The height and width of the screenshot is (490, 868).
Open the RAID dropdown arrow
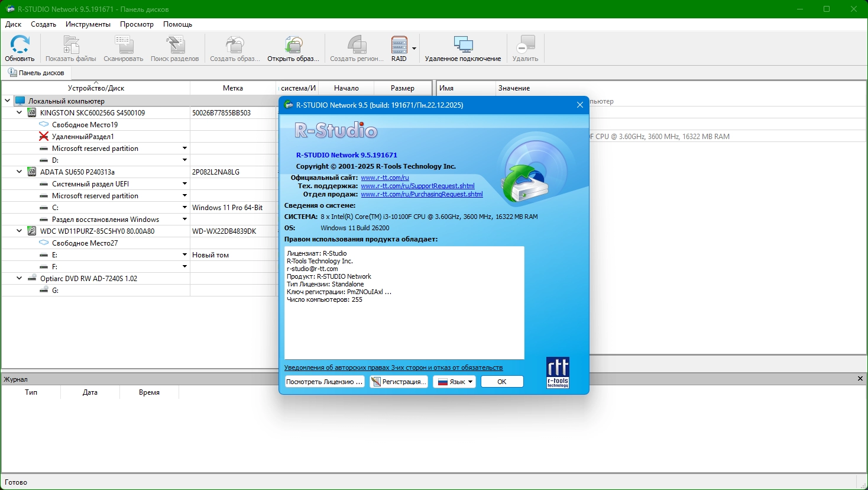click(414, 49)
